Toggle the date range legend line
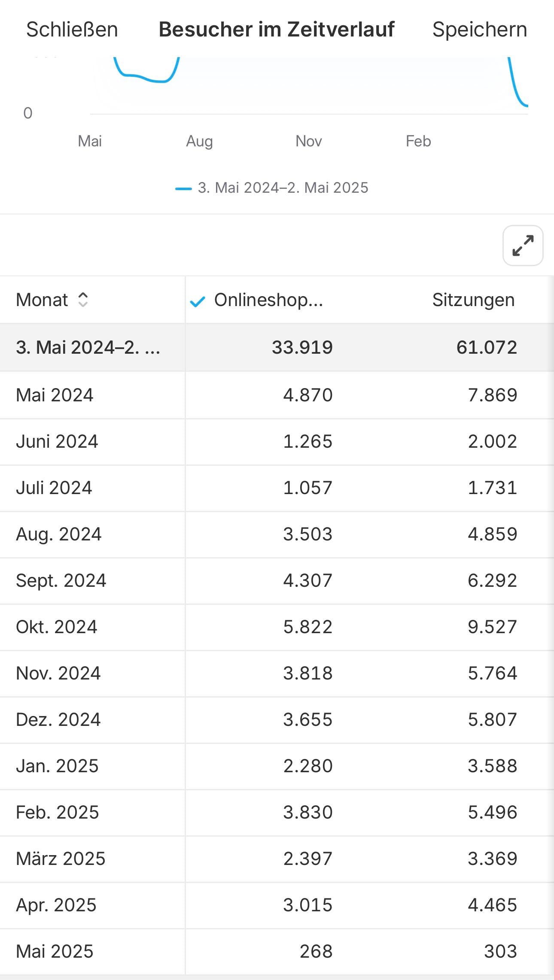This screenshot has height=980, width=554. click(x=272, y=188)
